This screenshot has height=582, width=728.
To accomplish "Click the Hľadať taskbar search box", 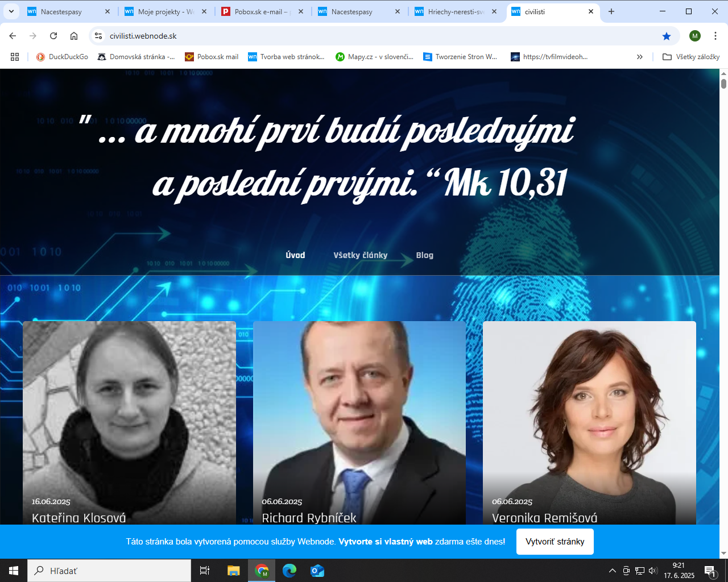I will [109, 571].
